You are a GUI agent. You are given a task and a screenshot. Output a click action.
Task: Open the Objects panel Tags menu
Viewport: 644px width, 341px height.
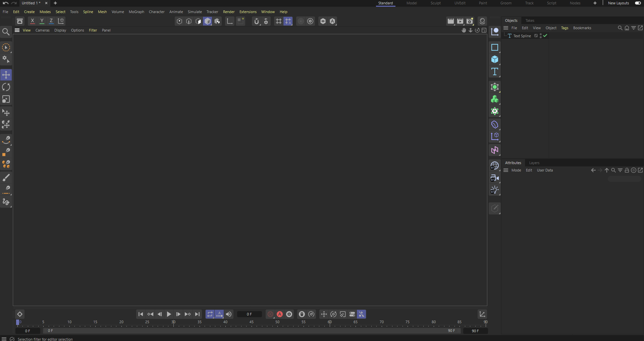point(565,28)
